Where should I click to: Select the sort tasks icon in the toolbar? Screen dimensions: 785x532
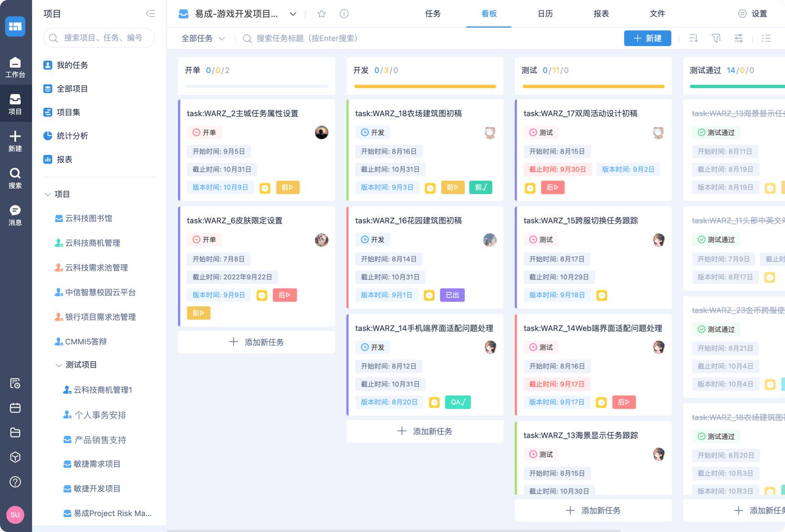click(693, 38)
